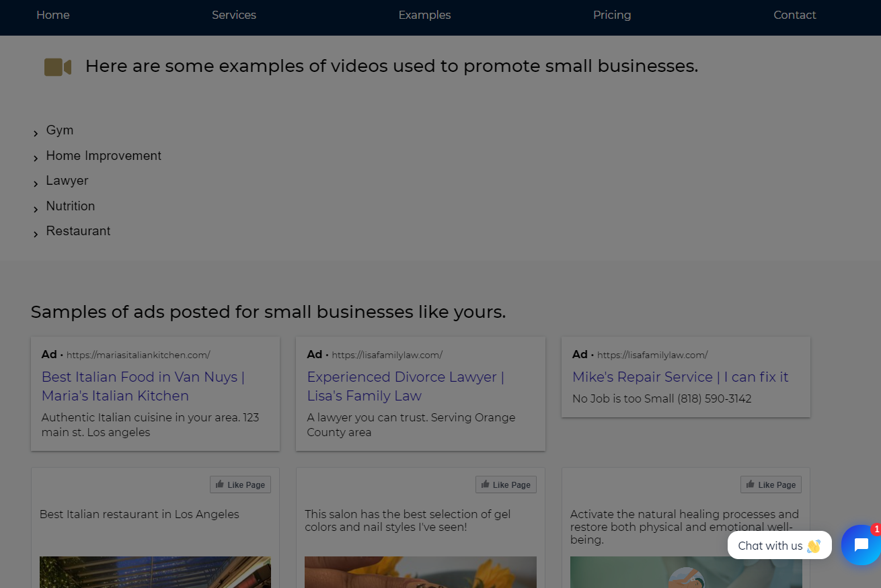Navigate to Pricing
This screenshot has width=881, height=588.
pyautogui.click(x=612, y=15)
